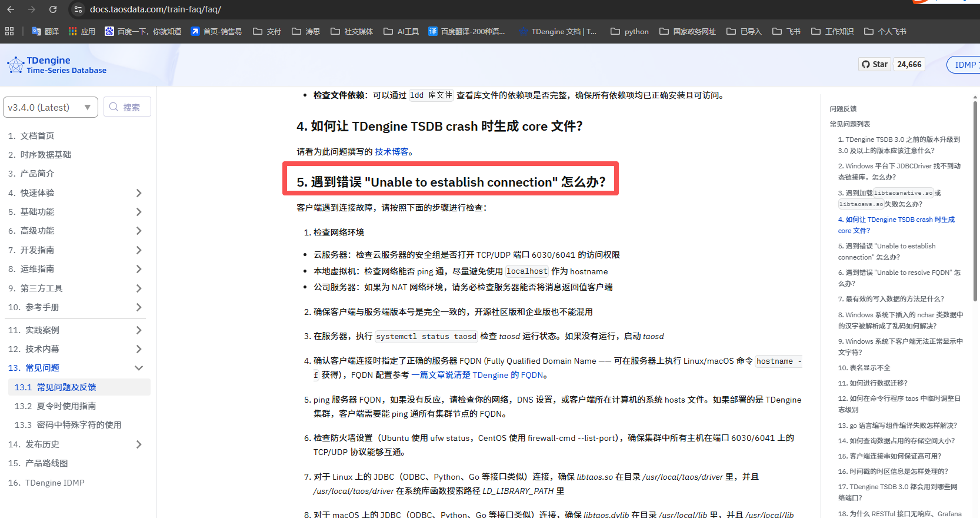Open the python bookmarks folder
The height and width of the screenshot is (518, 980).
coord(629,31)
